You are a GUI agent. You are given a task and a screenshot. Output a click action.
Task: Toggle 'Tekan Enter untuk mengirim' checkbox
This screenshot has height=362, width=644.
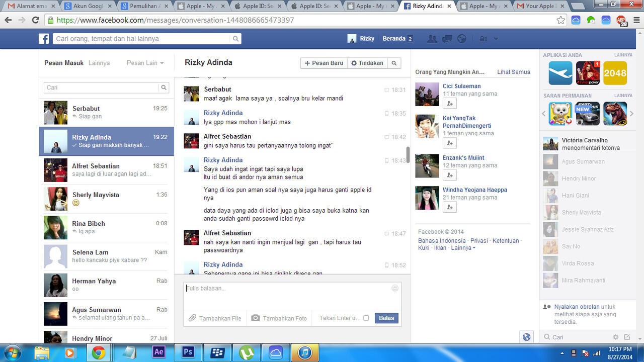pyautogui.click(x=366, y=318)
